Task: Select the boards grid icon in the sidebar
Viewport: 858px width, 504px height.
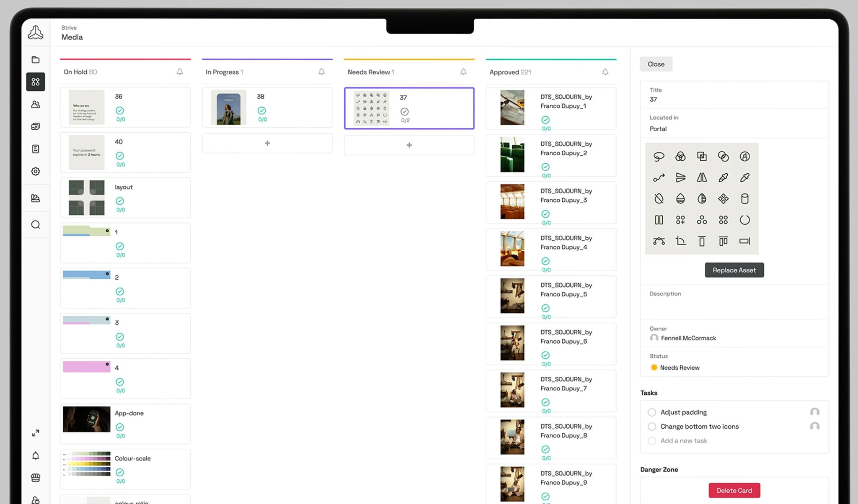Action: tap(36, 82)
